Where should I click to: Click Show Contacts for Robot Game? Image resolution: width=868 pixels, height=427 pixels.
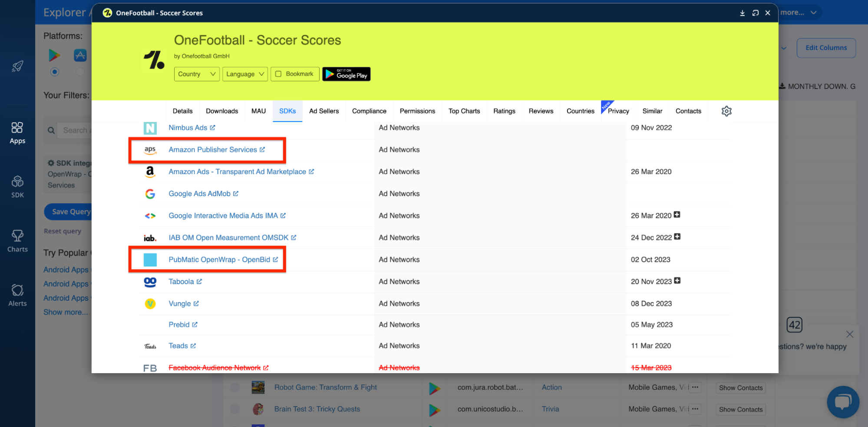coord(741,388)
